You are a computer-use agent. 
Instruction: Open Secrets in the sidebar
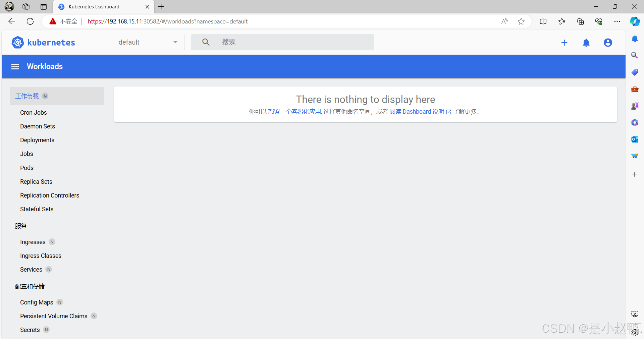tap(30, 330)
